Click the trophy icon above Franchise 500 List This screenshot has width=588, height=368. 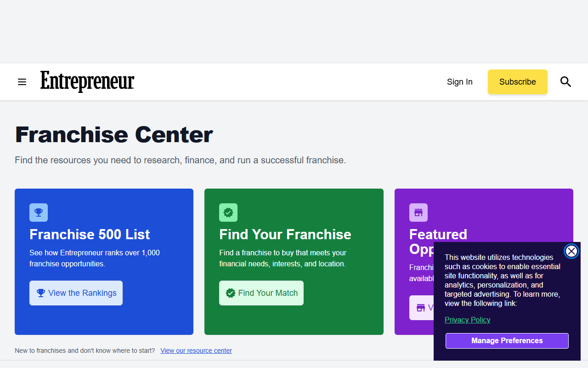pyautogui.click(x=39, y=213)
